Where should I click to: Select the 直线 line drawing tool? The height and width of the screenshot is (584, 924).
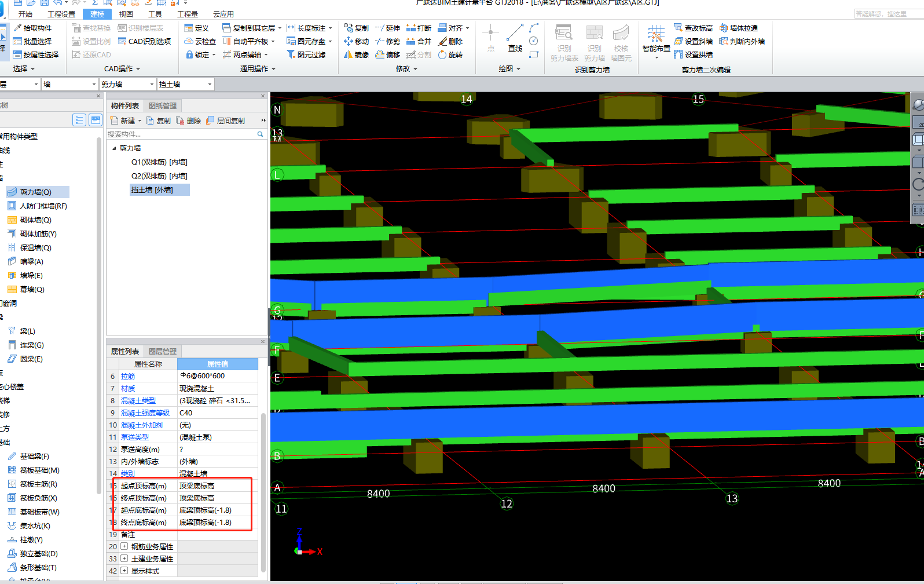tap(515, 38)
